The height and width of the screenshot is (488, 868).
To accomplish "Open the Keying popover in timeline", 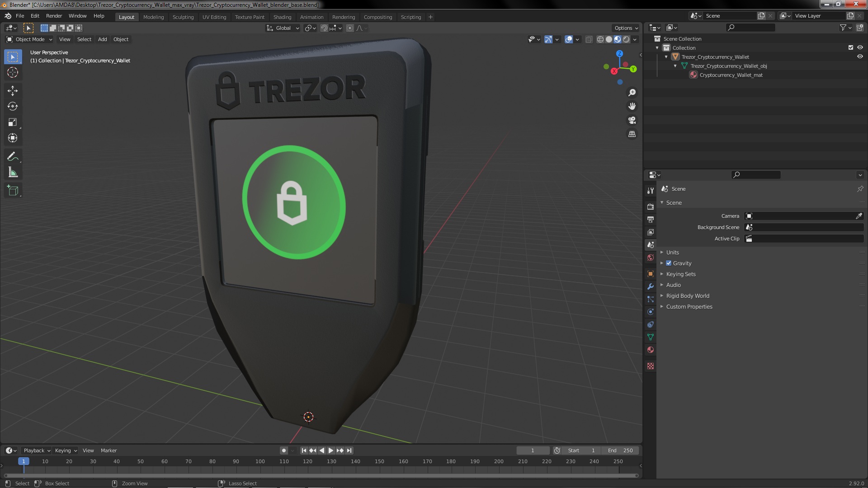I will pyautogui.click(x=66, y=450).
